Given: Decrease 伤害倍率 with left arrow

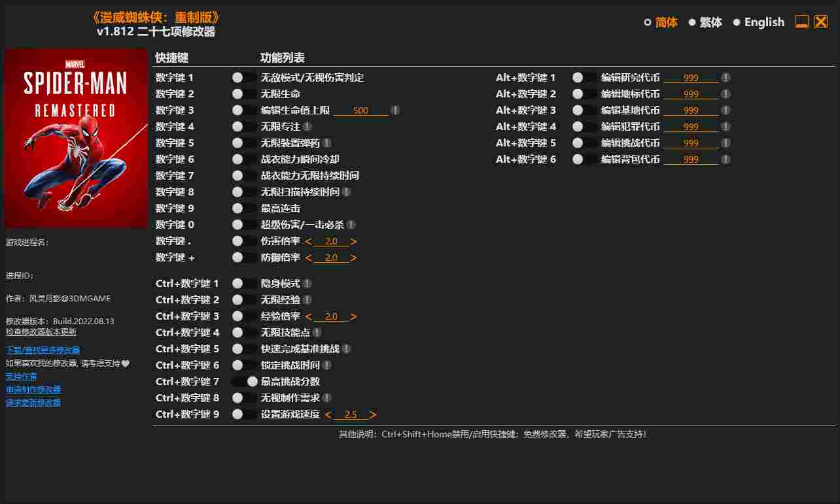Looking at the screenshot, I should tap(309, 242).
